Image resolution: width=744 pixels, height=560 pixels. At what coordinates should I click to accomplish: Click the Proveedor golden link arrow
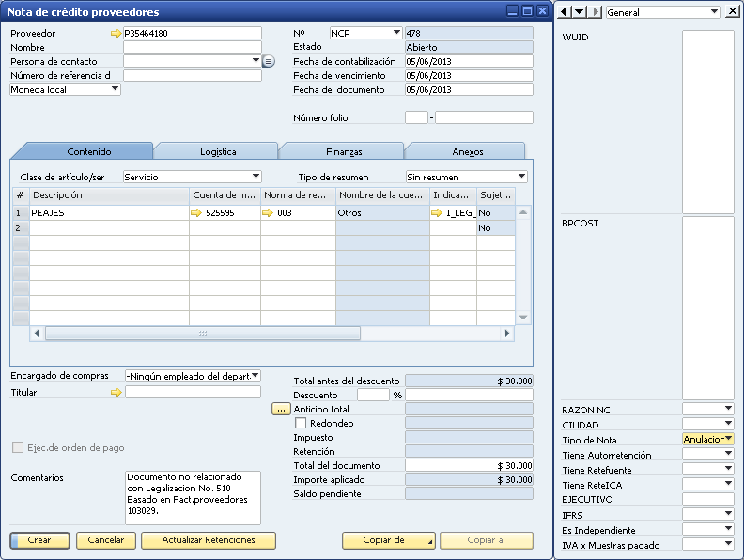point(116,33)
